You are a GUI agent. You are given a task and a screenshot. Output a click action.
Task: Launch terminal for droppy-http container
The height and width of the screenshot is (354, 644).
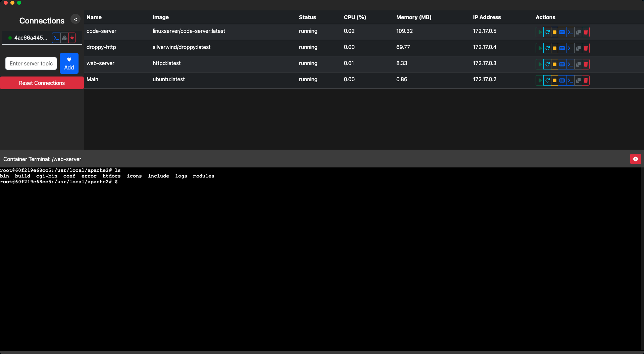coord(570,48)
